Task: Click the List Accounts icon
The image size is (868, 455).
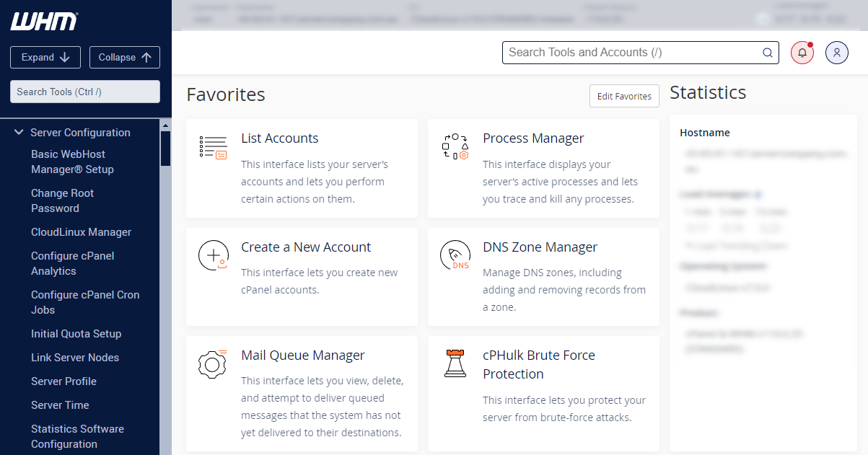Action: tap(212, 146)
